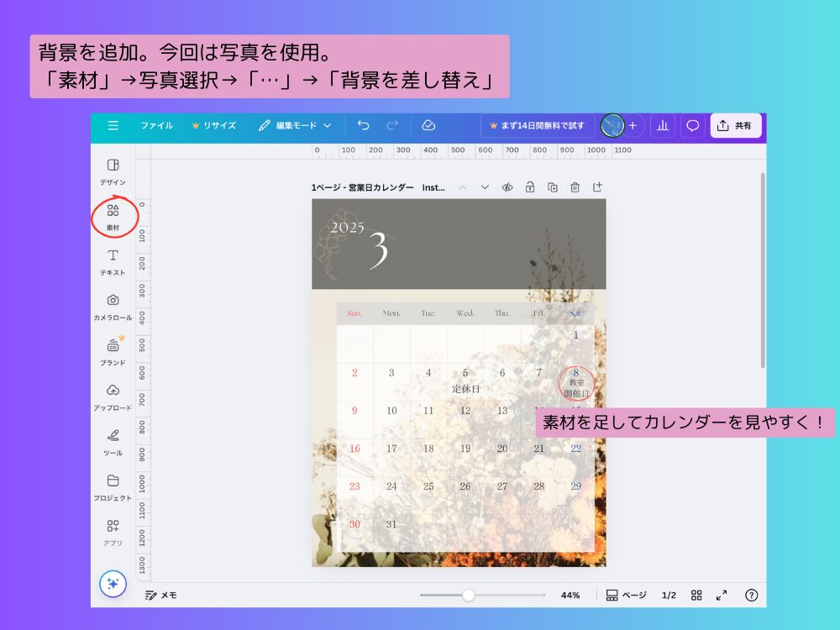Delete the page with the trash icon
The width and height of the screenshot is (840, 630).
(575, 187)
